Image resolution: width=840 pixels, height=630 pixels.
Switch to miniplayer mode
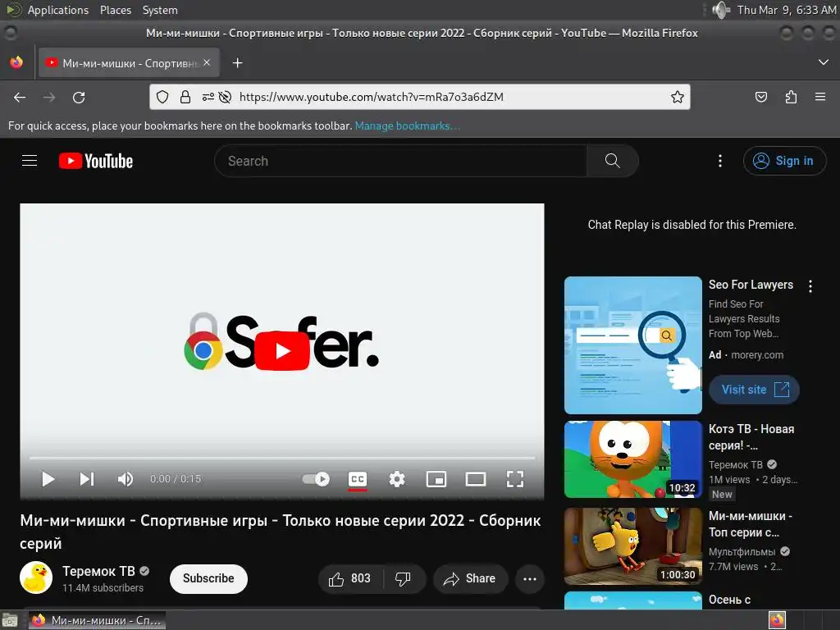(436, 479)
